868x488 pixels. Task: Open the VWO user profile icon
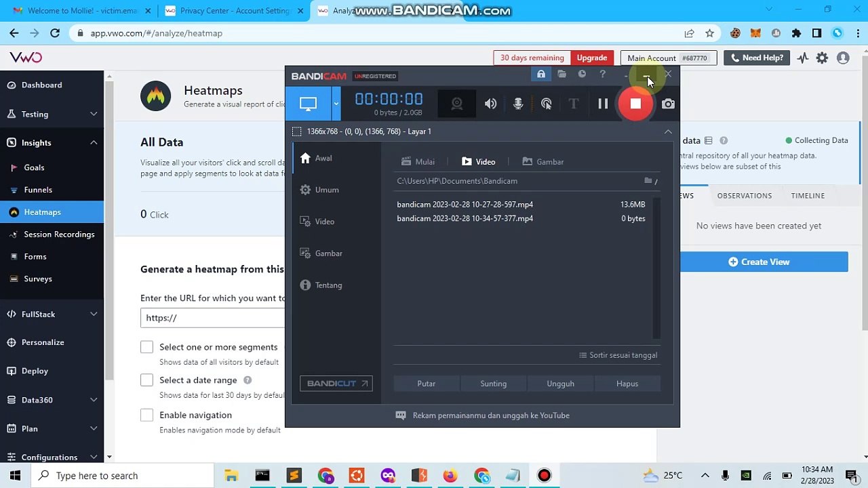[843, 58]
